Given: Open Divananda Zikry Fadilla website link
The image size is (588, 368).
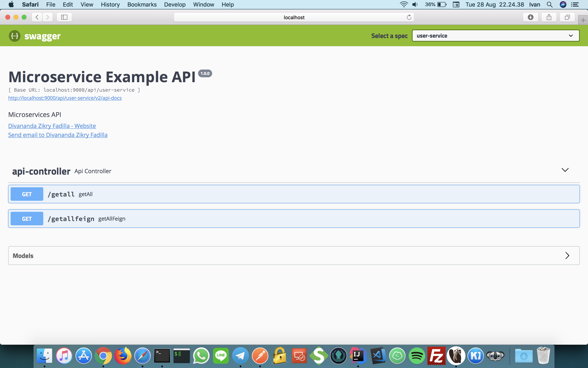Looking at the screenshot, I should tap(52, 126).
